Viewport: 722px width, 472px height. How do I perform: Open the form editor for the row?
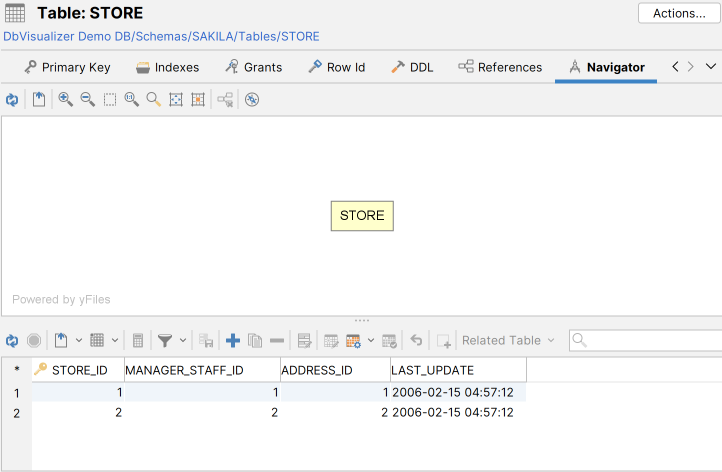304,341
